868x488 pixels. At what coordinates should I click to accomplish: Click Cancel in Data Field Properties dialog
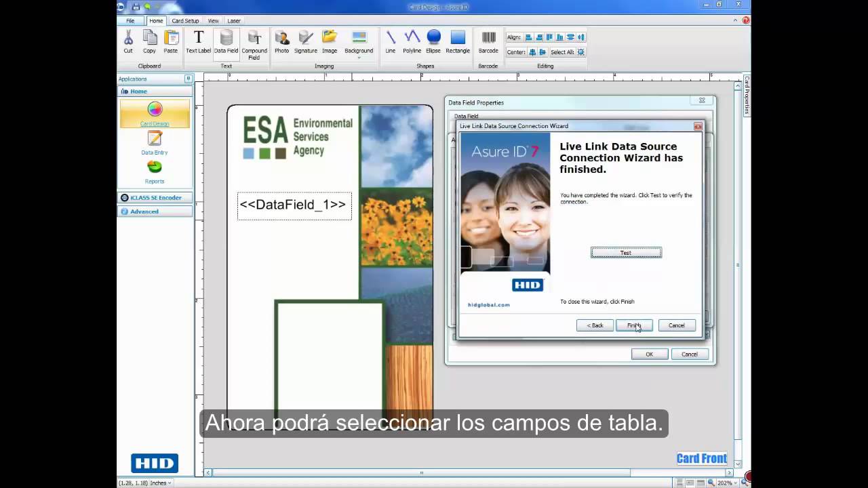click(x=690, y=354)
